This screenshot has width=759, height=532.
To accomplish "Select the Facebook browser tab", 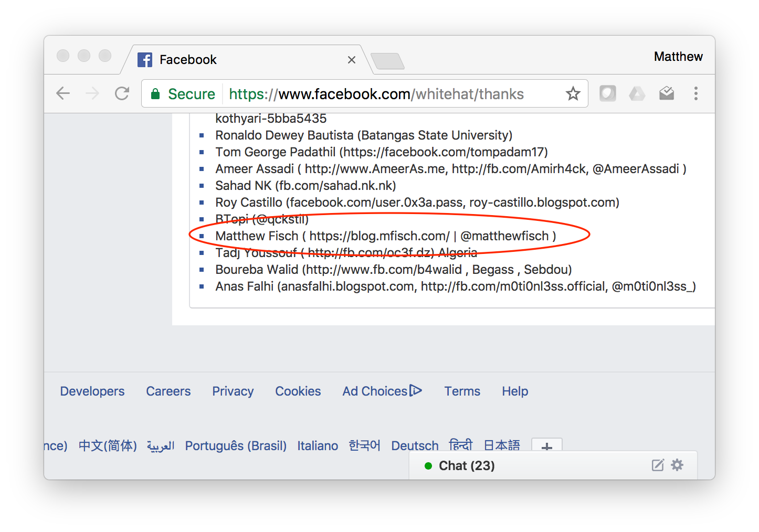I will coord(247,60).
